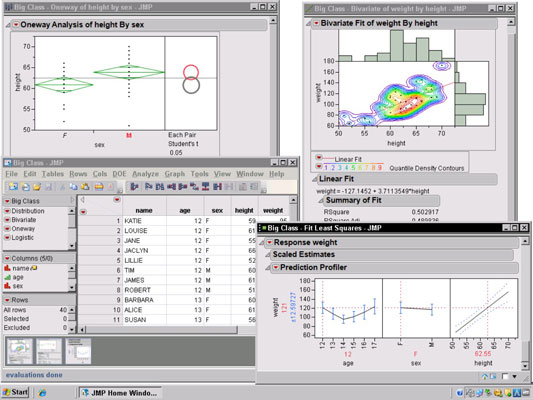Open the Columns panel red triangle menu
The width and height of the screenshot is (533, 400).
(x=7, y=258)
